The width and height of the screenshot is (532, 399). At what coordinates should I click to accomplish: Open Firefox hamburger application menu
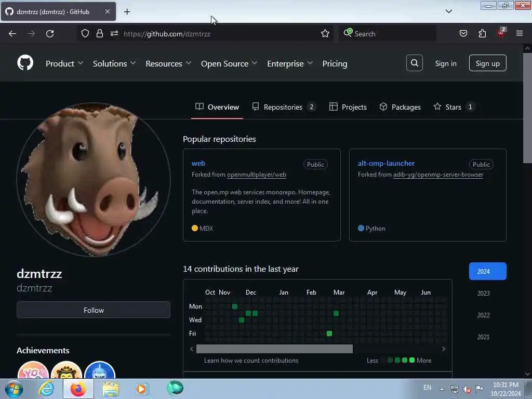(520, 33)
